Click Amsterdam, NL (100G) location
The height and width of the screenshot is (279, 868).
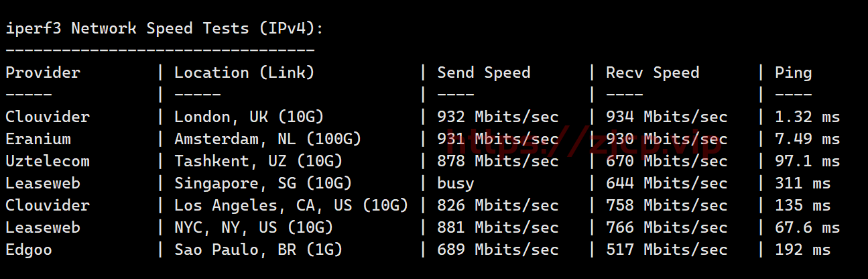click(268, 139)
